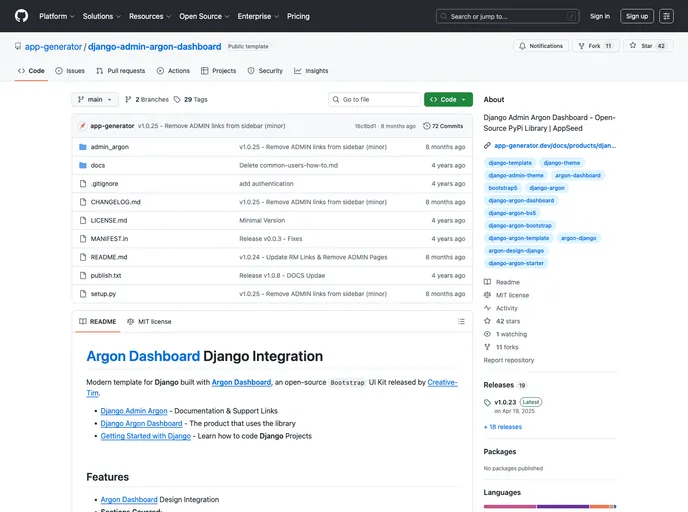Click the app-generator avatar in commit row
The width and height of the screenshot is (688, 512).
coord(82,126)
